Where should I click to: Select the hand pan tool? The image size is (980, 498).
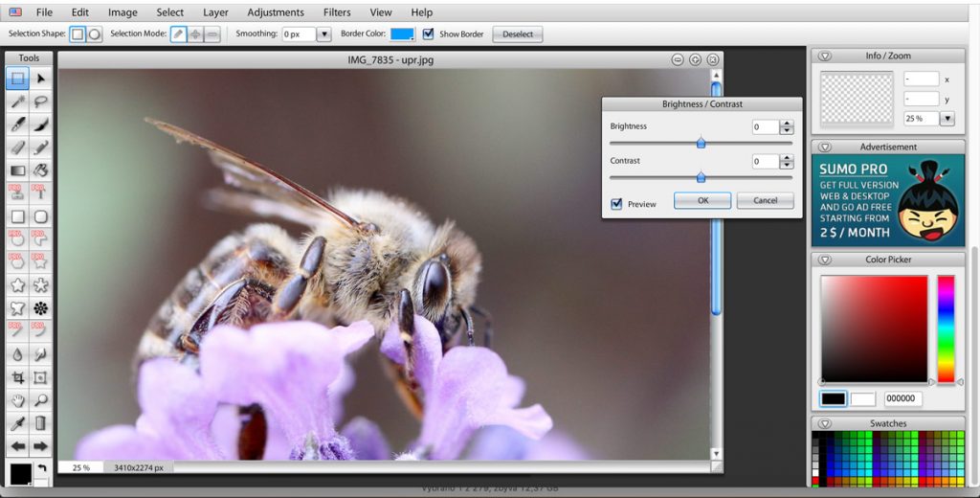pos(17,400)
